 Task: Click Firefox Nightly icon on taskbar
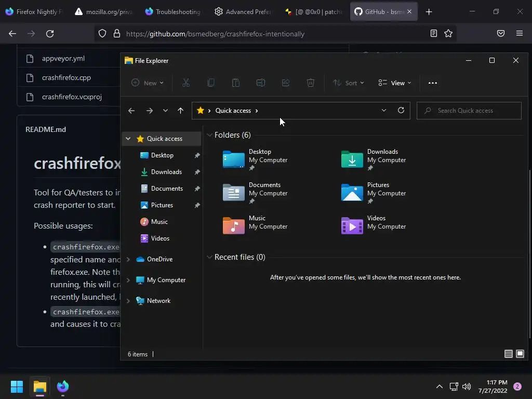coord(62,386)
